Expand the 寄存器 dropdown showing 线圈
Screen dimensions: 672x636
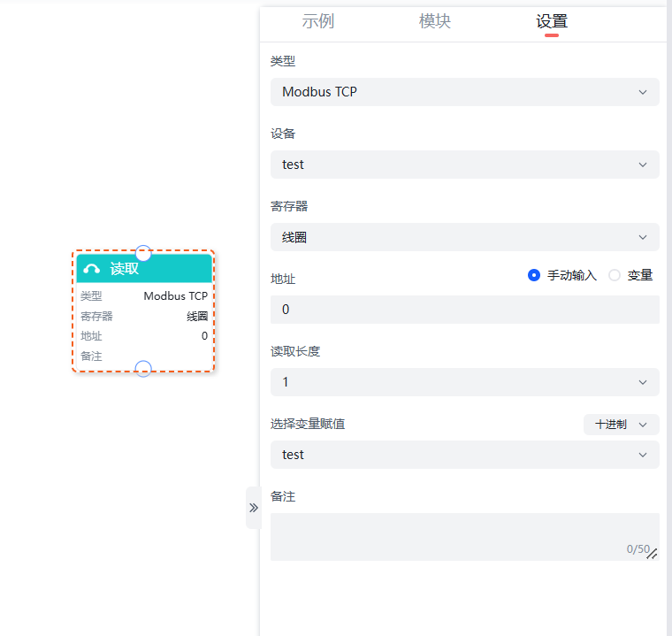pyautogui.click(x=464, y=237)
